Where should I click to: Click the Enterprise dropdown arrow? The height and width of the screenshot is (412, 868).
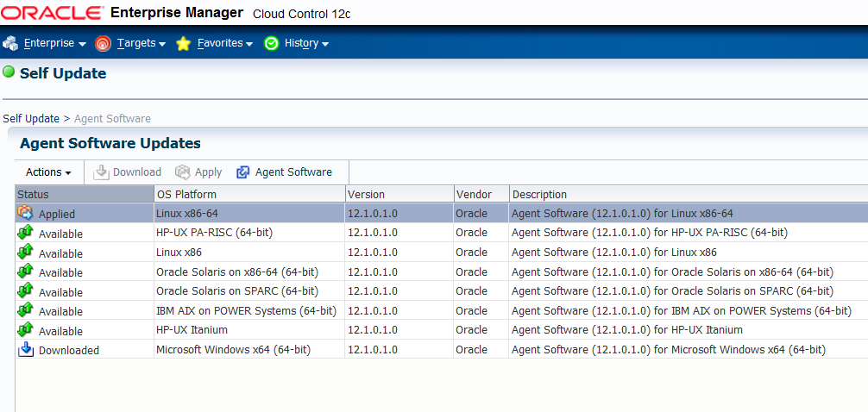[83, 44]
